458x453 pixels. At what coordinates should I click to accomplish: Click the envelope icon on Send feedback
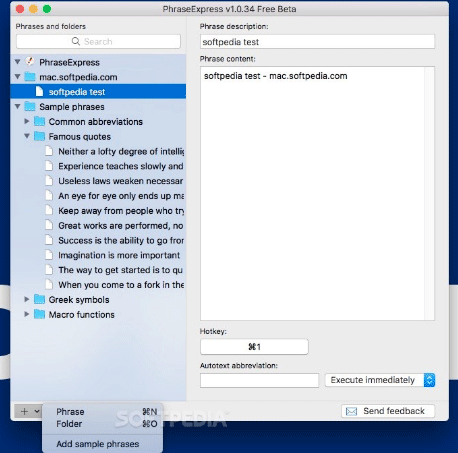pos(351,411)
